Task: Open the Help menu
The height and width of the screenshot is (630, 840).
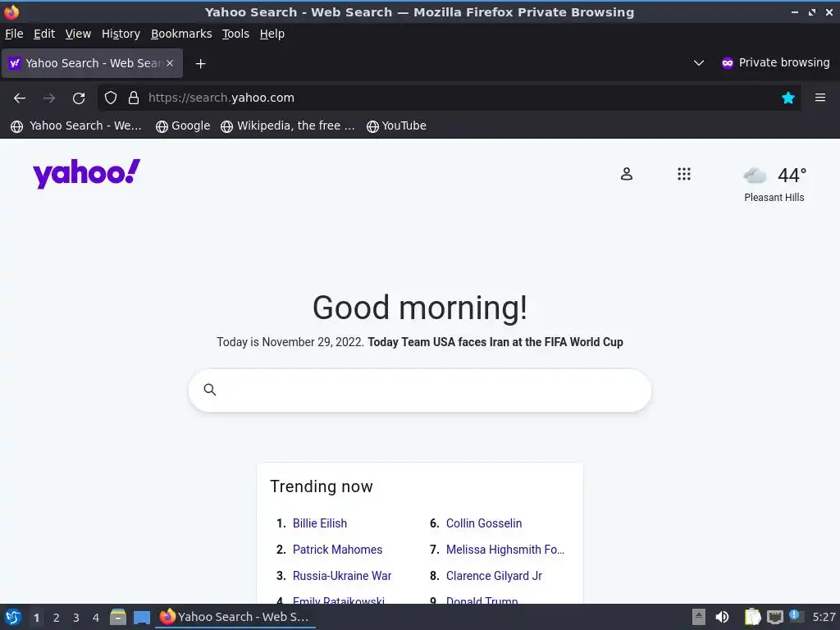Action: point(272,34)
